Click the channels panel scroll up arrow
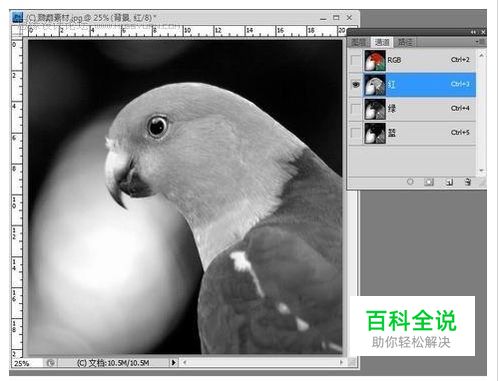 pos(481,54)
